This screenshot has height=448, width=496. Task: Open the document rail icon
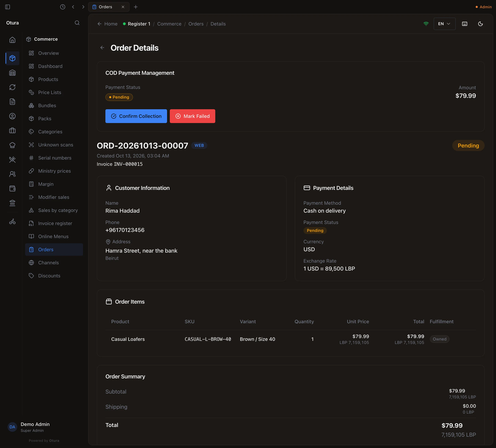12,102
